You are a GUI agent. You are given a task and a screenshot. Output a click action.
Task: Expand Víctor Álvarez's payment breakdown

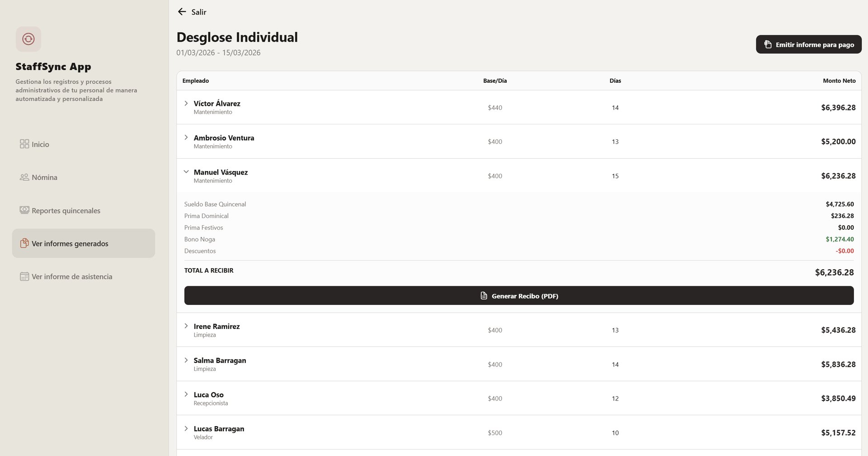coord(186,104)
